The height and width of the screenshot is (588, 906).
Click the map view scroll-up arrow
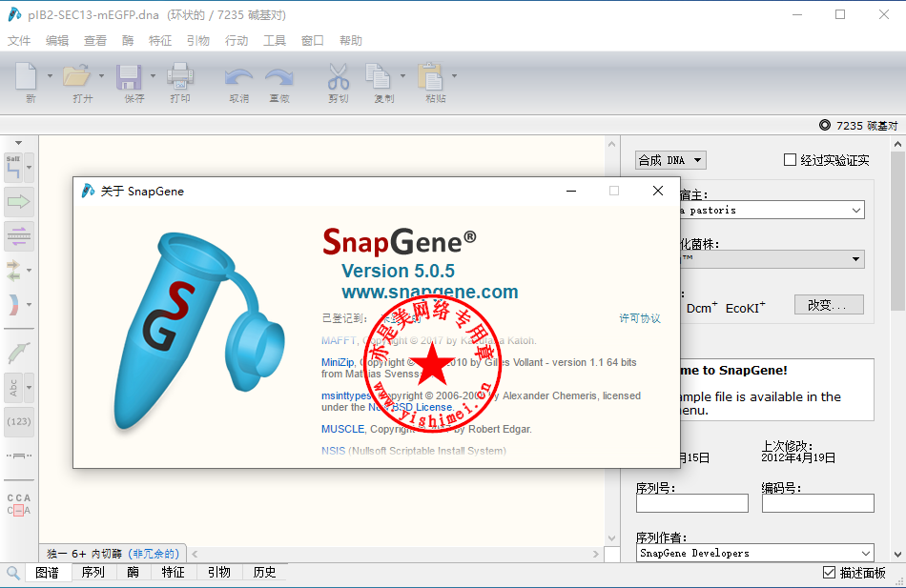[612, 145]
